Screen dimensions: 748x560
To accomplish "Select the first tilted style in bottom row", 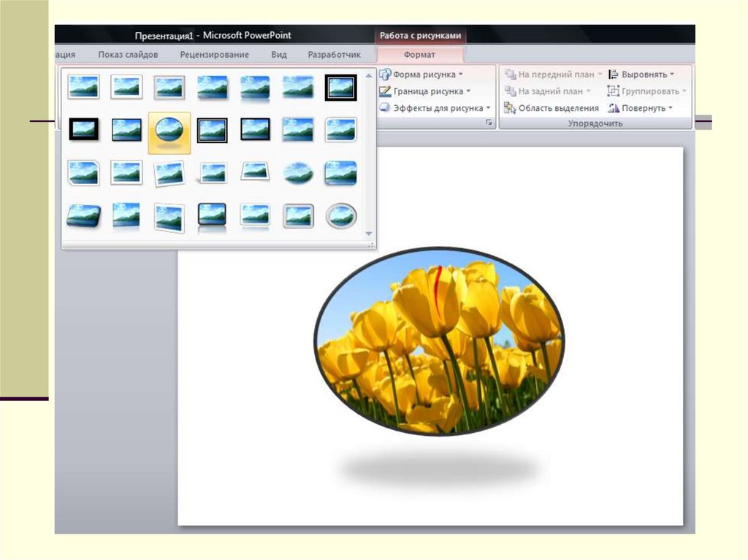I will (x=83, y=216).
